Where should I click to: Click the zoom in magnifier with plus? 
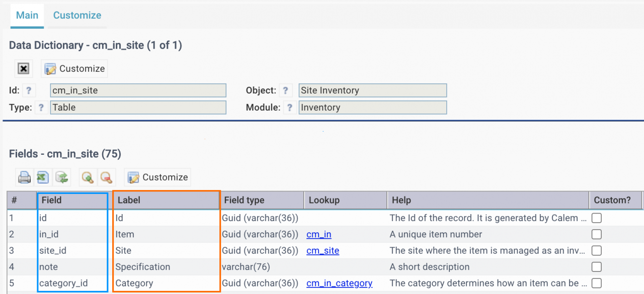point(88,177)
